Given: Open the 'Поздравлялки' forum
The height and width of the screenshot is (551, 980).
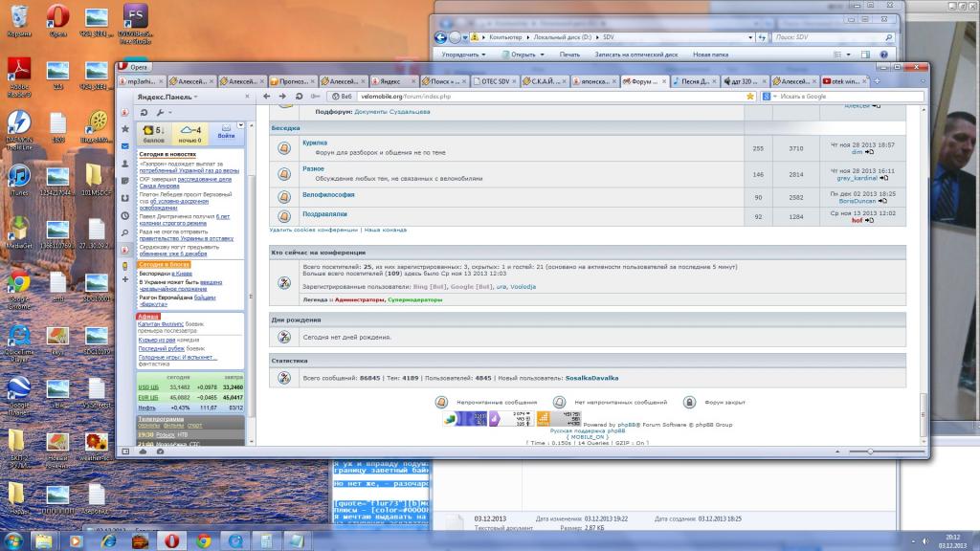Looking at the screenshot, I should pos(324,214).
